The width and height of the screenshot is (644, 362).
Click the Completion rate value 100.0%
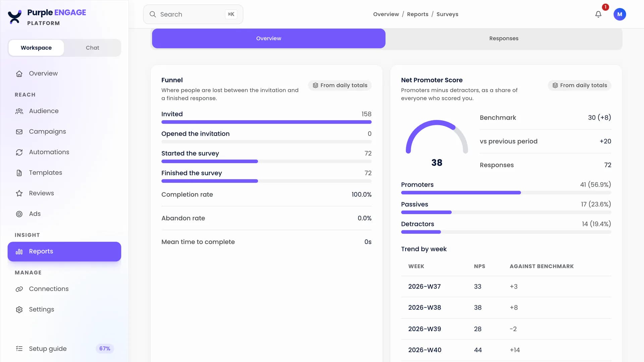pos(361,195)
